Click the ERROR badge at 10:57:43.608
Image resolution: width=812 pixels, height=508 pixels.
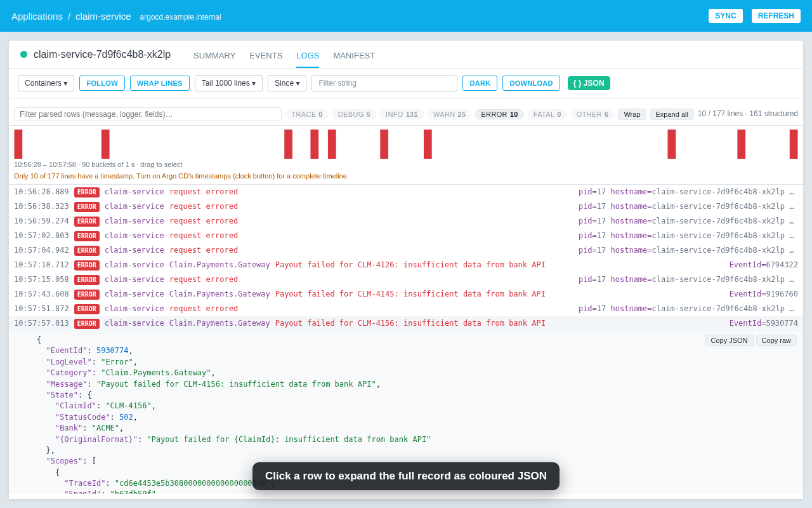[x=87, y=295]
